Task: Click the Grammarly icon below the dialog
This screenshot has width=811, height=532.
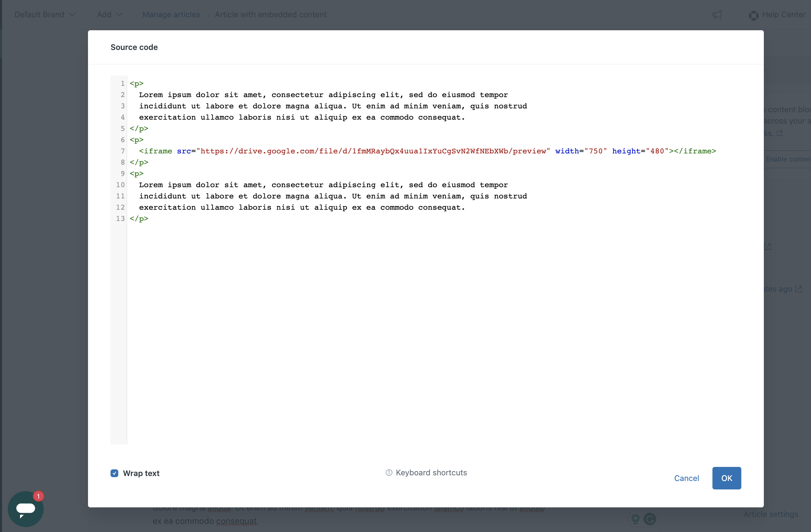Action: pyautogui.click(x=650, y=519)
